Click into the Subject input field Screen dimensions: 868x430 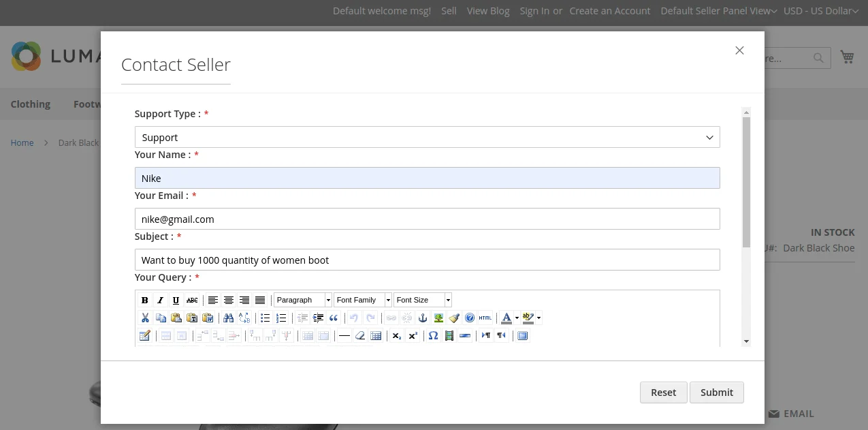(427, 260)
